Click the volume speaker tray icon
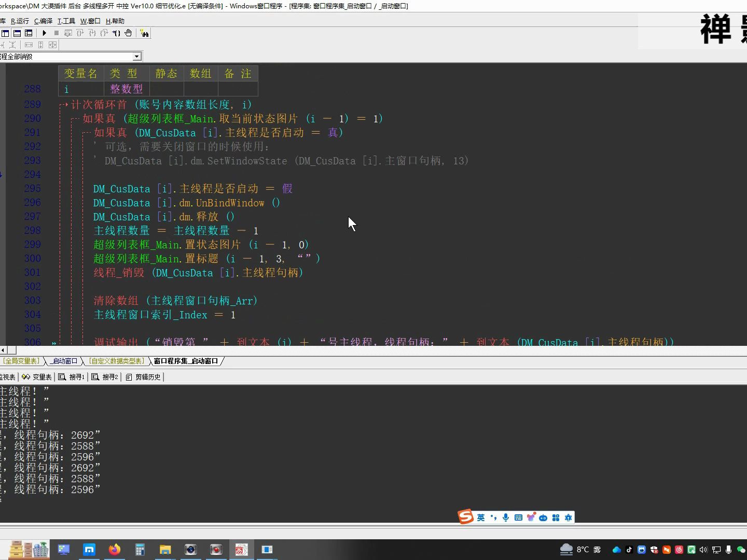The image size is (747, 560). point(703,550)
